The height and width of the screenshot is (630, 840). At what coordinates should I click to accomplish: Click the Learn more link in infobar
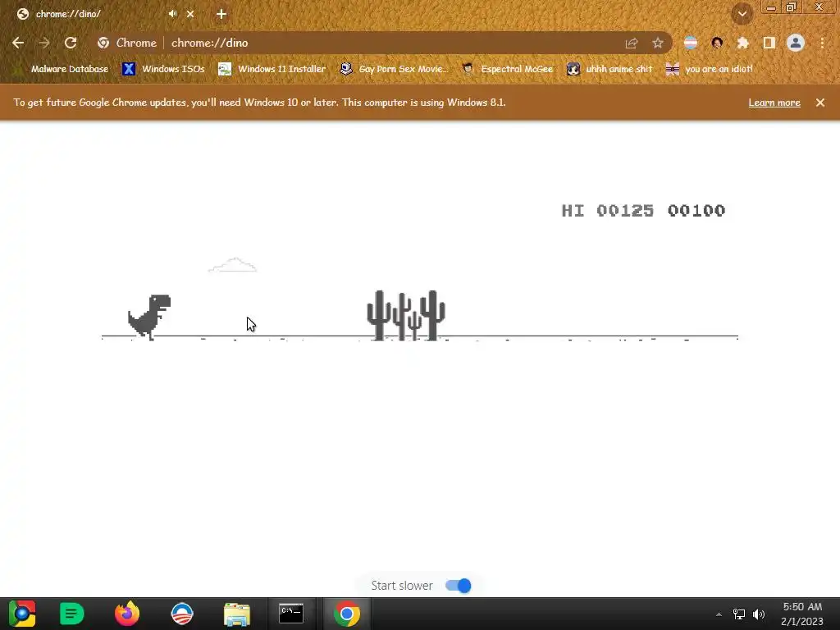pyautogui.click(x=774, y=103)
